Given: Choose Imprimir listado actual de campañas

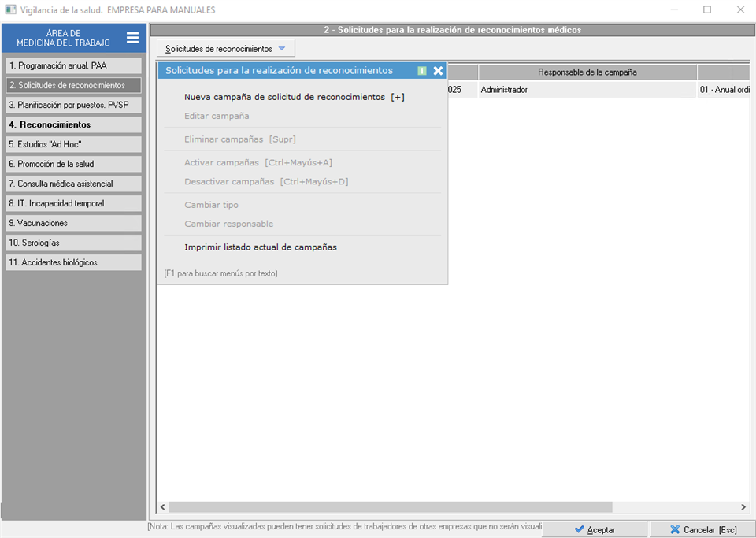Looking at the screenshot, I should [x=260, y=247].
